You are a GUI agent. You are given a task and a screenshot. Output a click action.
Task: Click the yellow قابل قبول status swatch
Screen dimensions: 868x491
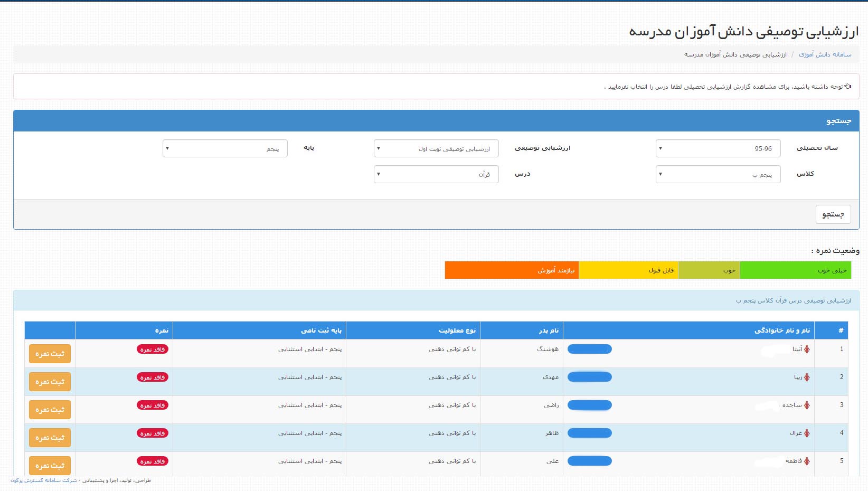click(x=629, y=270)
